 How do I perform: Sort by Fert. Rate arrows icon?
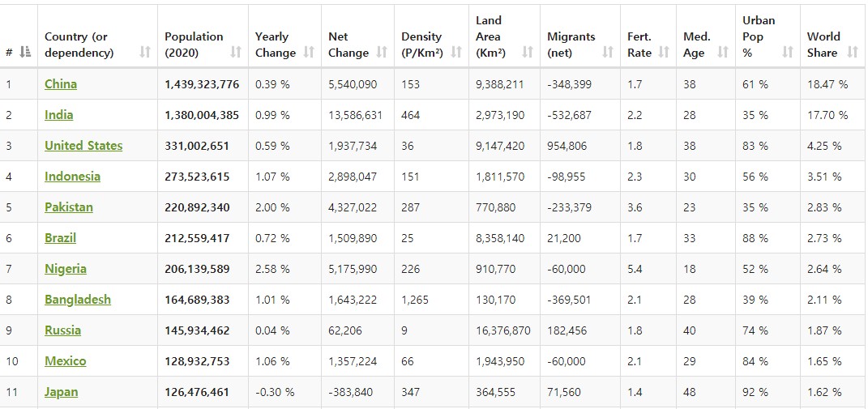[664, 53]
